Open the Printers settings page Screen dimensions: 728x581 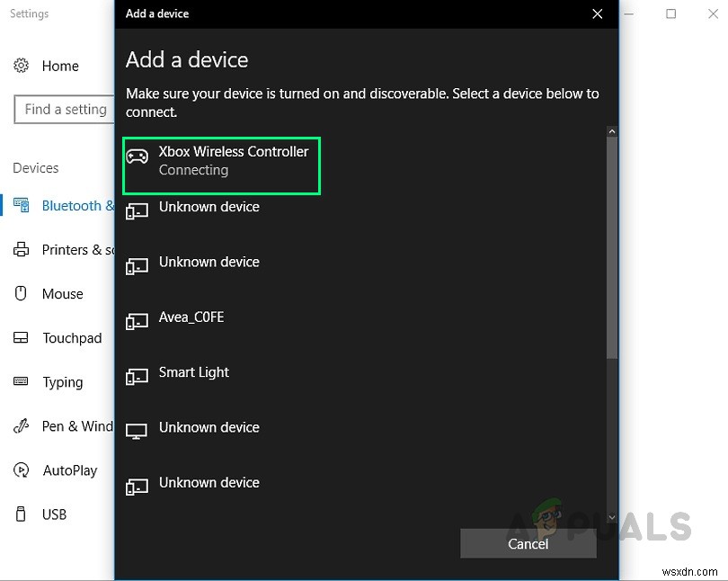click(x=77, y=250)
